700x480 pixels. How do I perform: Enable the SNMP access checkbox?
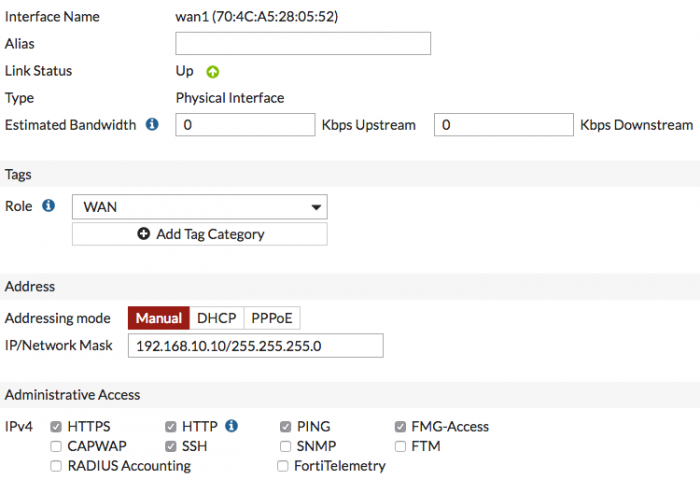pos(286,446)
